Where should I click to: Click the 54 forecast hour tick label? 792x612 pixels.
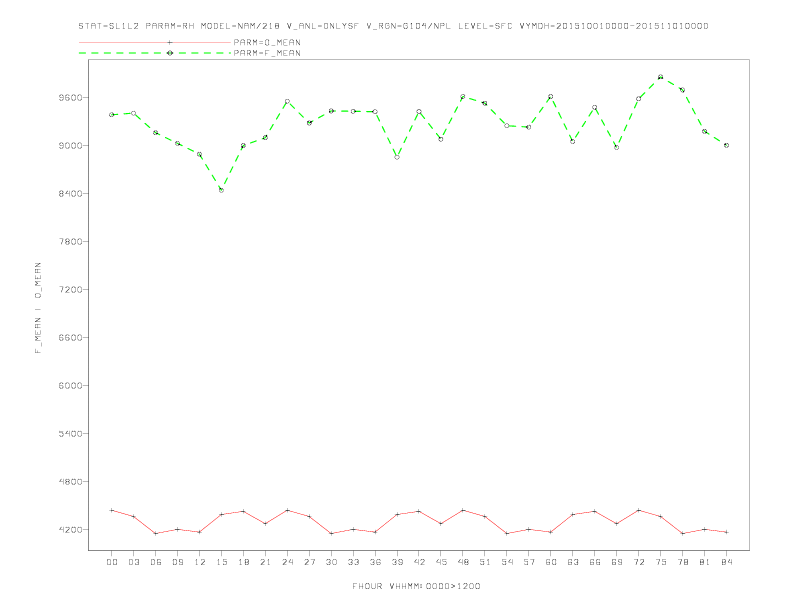click(x=507, y=562)
